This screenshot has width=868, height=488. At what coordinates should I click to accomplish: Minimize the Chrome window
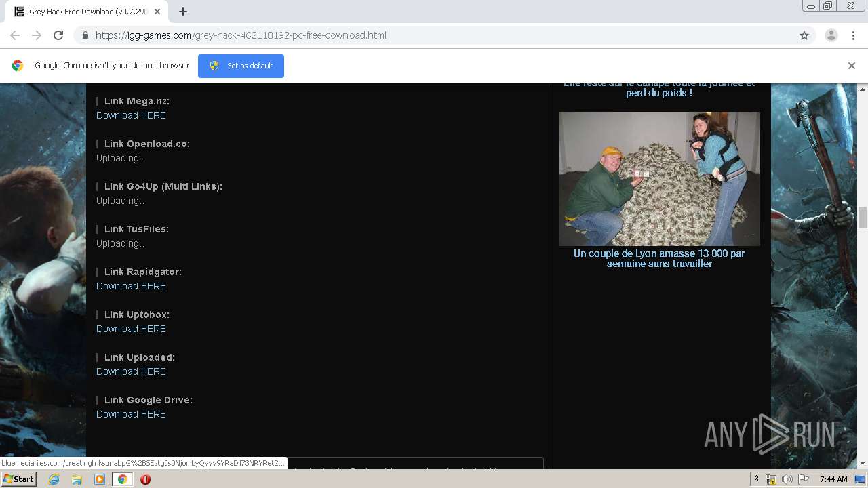click(810, 6)
